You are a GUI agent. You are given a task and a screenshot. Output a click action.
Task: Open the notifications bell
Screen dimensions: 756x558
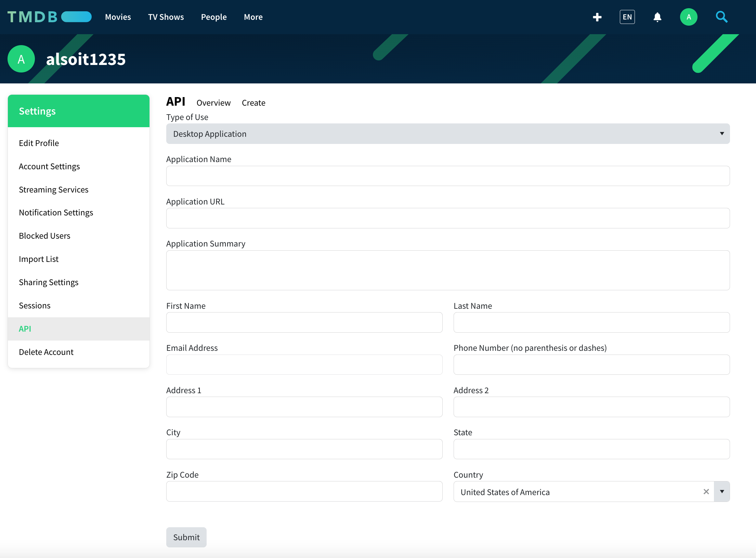[x=657, y=17]
